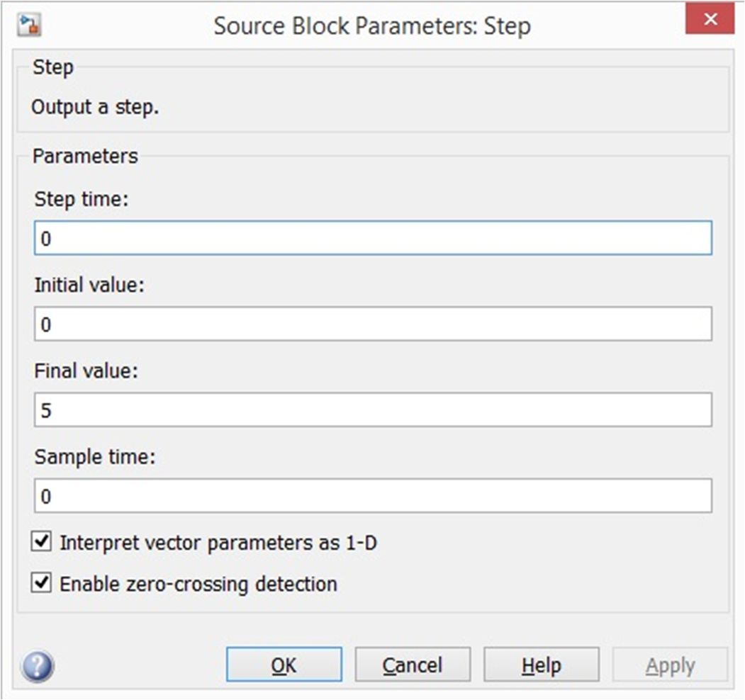Screen dimensions: 745x700
Task: Click the 'Step time:' label
Action: pos(82,200)
